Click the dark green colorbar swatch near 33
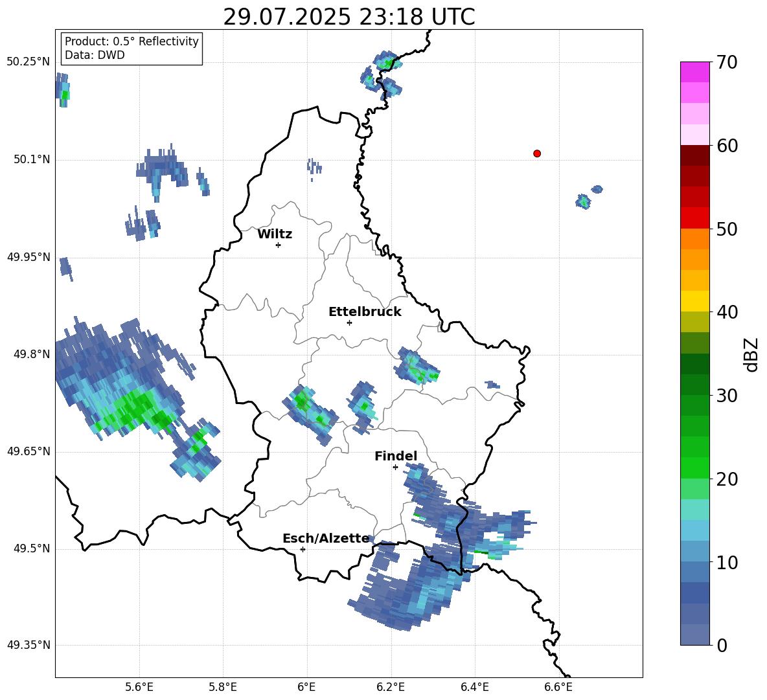The width and height of the screenshot is (767, 700). [694, 364]
